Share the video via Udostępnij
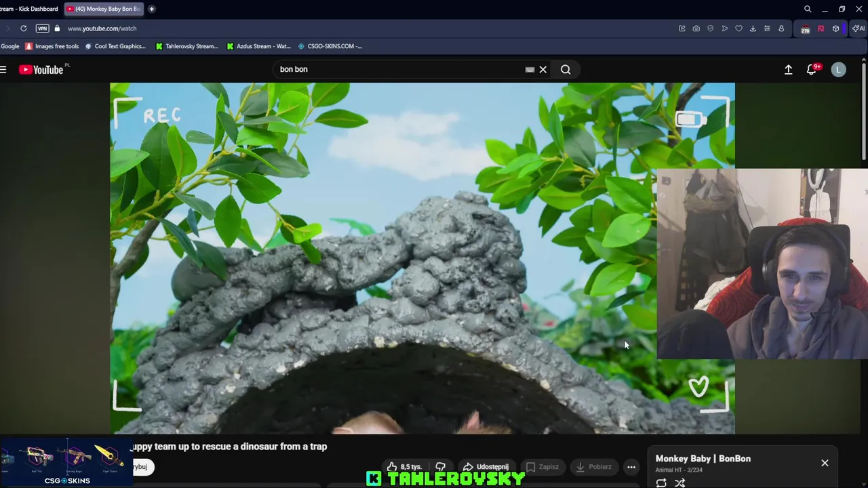This screenshot has width=868, height=488. point(486,467)
